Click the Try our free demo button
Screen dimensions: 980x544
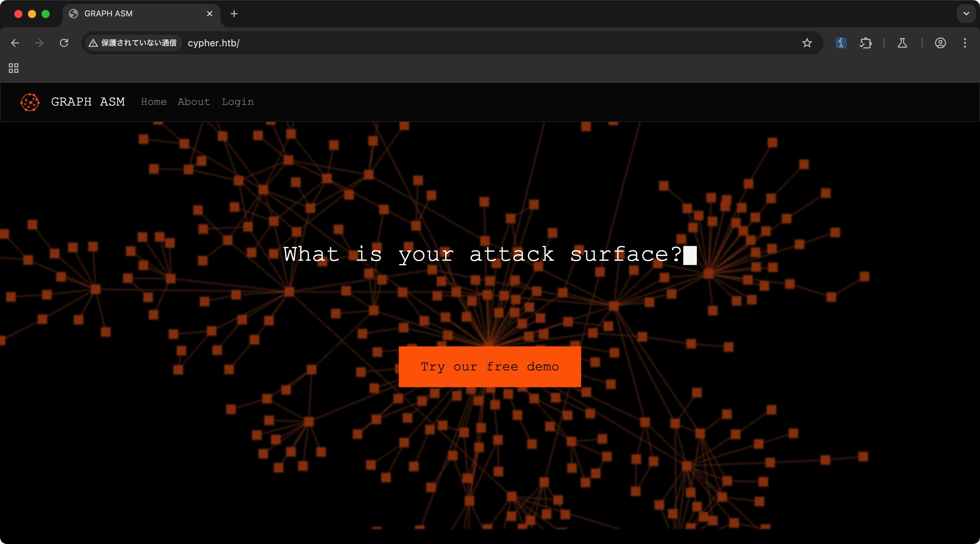(490, 367)
